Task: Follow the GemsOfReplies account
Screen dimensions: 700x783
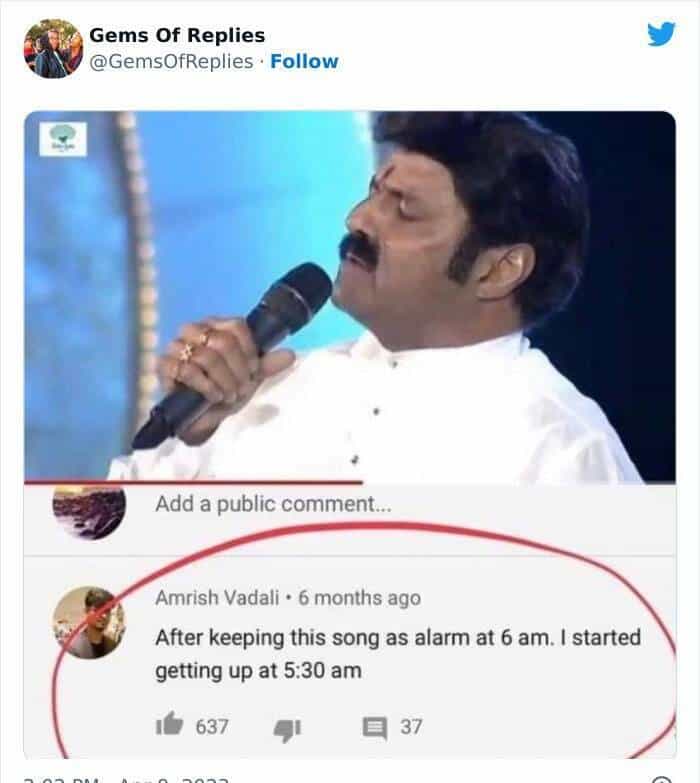Action: [304, 61]
